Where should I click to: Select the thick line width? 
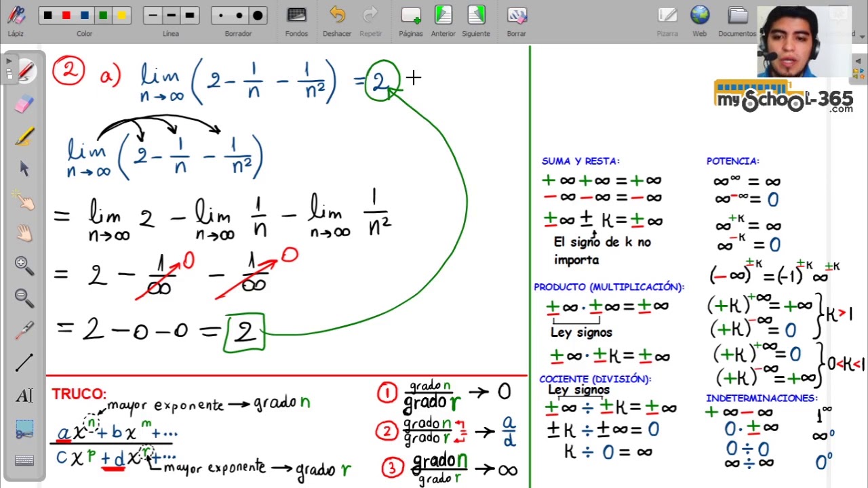click(189, 15)
